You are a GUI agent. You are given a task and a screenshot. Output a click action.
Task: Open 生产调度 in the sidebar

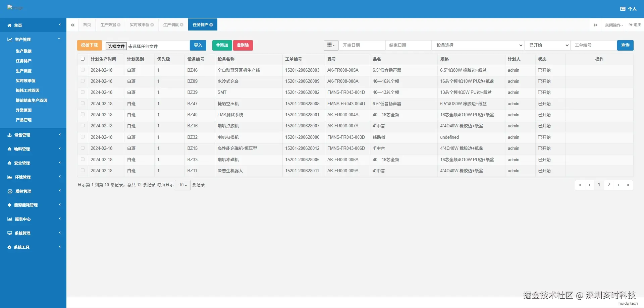click(x=23, y=71)
